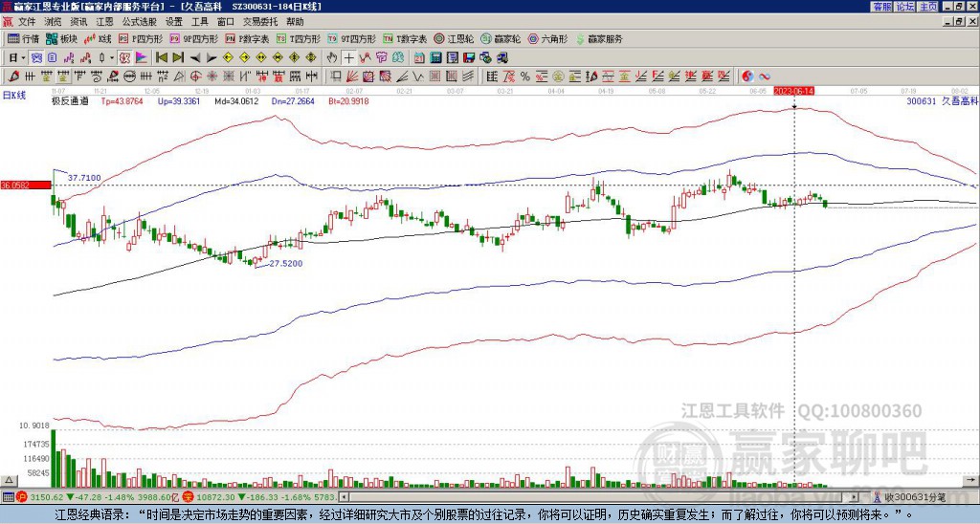
Task: Click the circled 金 coin icon
Action: [558, 76]
